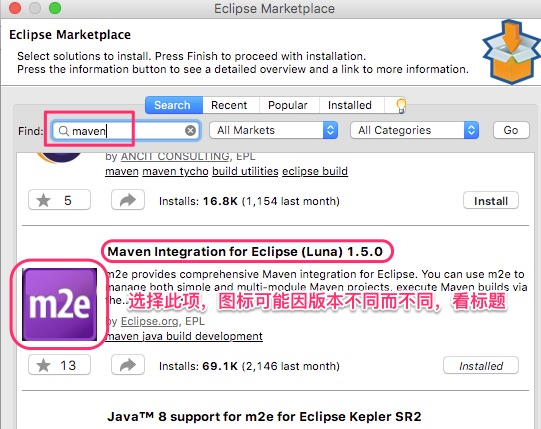Clear the maven search text with the X icon
541x429 pixels.
(x=190, y=130)
